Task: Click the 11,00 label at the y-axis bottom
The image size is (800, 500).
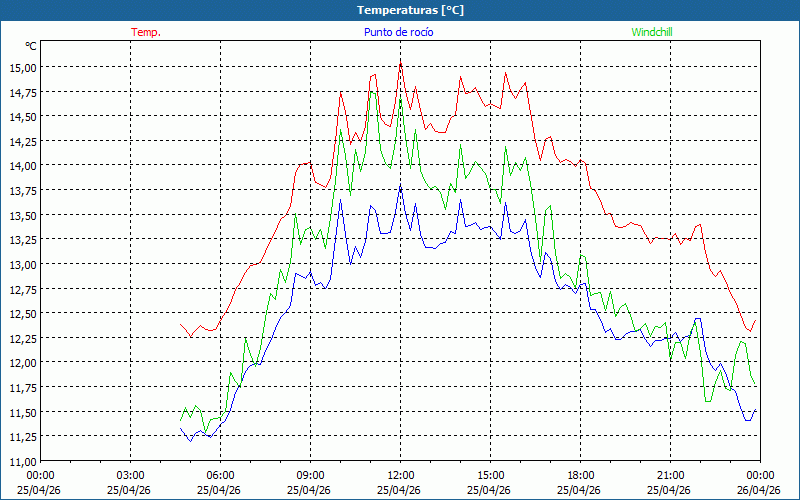Action: [22, 462]
